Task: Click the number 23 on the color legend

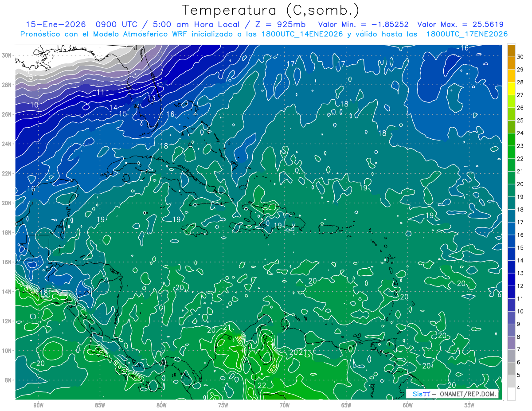Action: (x=520, y=146)
